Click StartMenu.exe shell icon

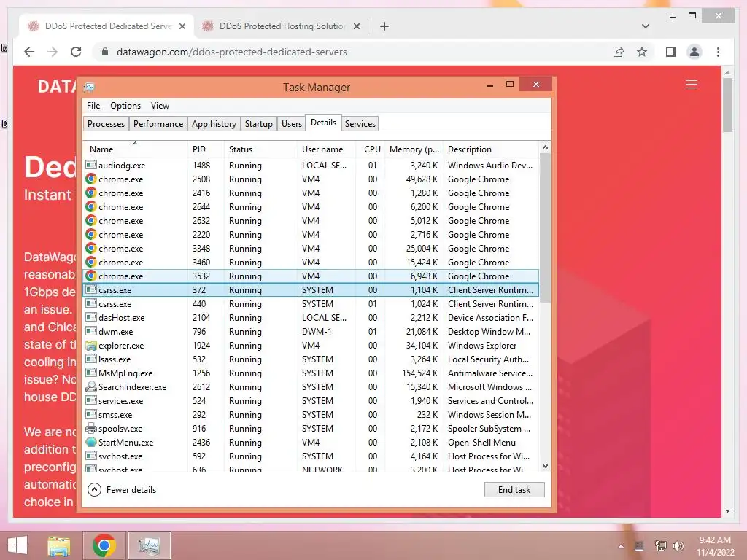(91, 443)
